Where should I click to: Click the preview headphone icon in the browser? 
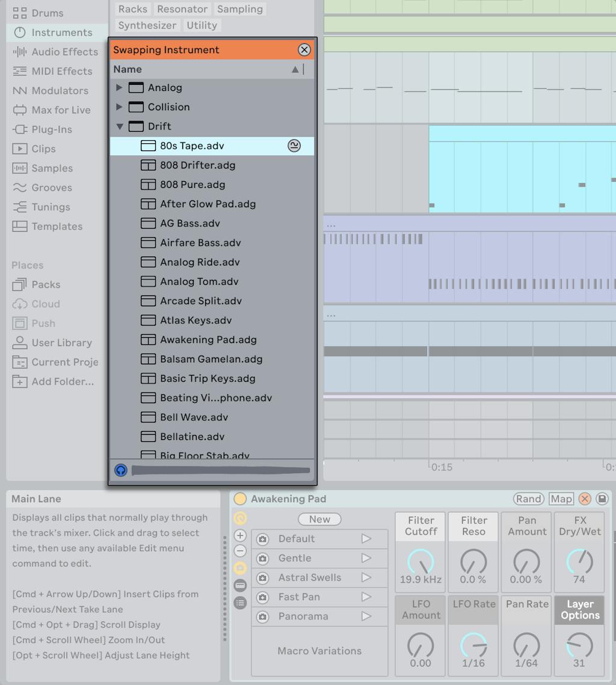pyautogui.click(x=120, y=470)
